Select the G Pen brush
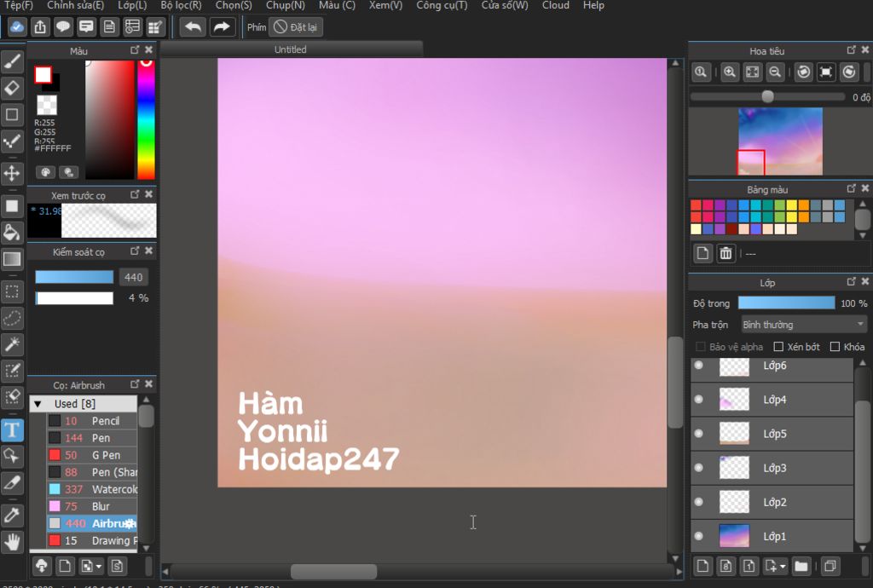 pyautogui.click(x=92, y=455)
